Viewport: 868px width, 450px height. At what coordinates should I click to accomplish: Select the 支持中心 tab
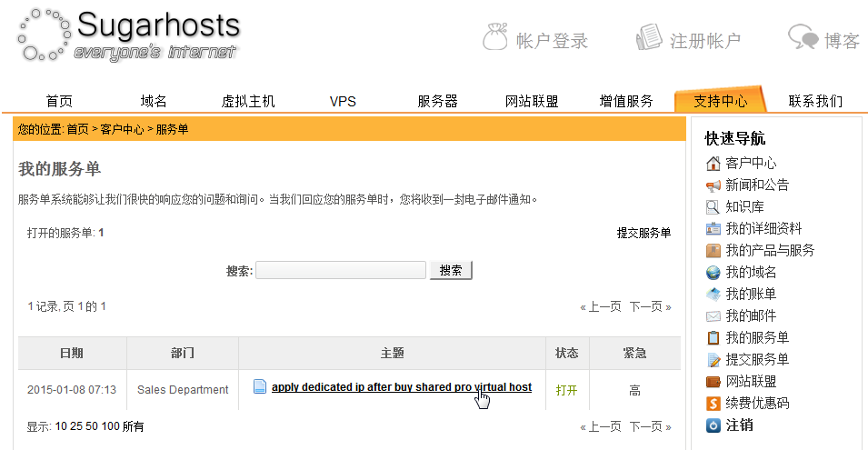720,101
